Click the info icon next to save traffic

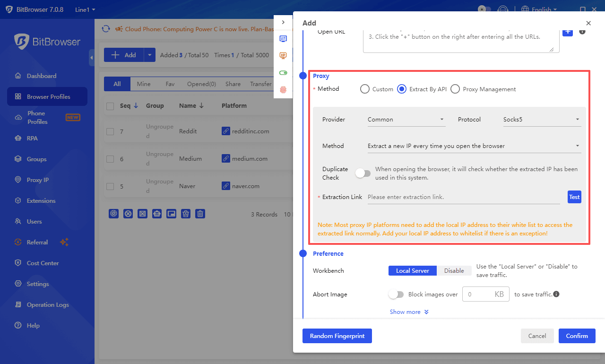[x=556, y=294]
